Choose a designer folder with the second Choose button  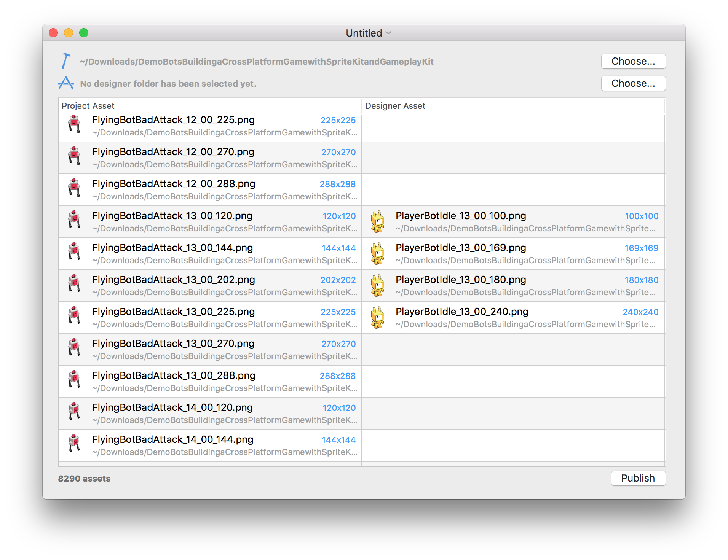[633, 83]
